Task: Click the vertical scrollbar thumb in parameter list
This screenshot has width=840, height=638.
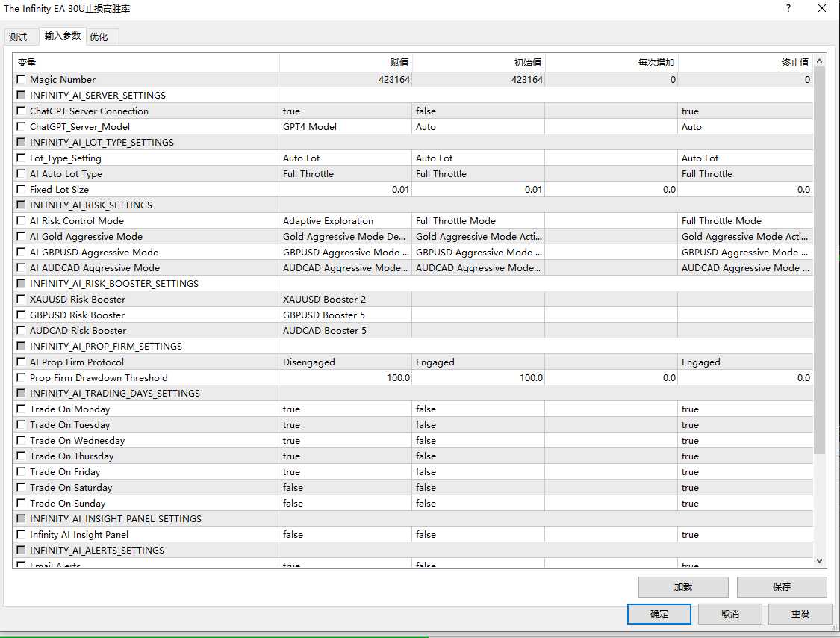Action: click(x=819, y=261)
